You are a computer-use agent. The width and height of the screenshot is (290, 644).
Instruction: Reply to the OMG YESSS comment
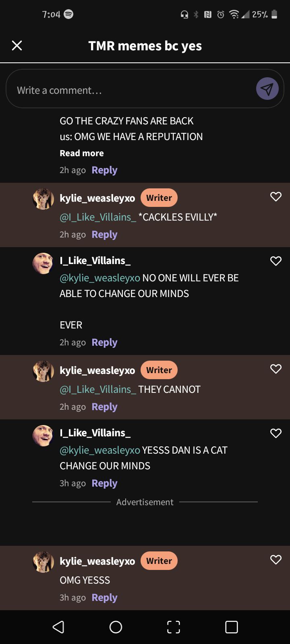[104, 598]
